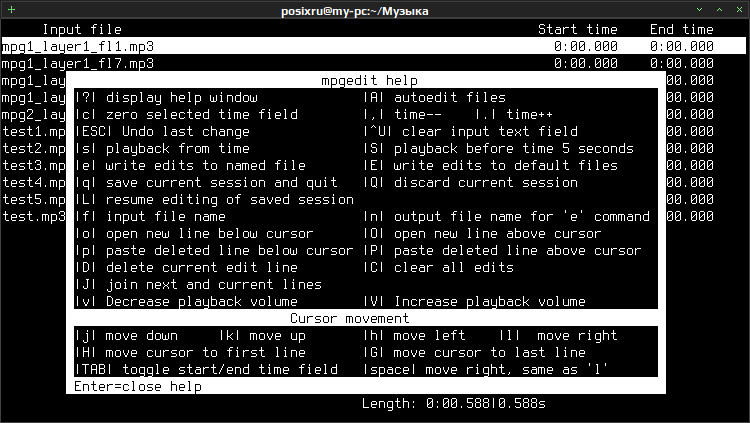Click the Input file column header
This screenshot has width=750, height=423.
click(82, 30)
